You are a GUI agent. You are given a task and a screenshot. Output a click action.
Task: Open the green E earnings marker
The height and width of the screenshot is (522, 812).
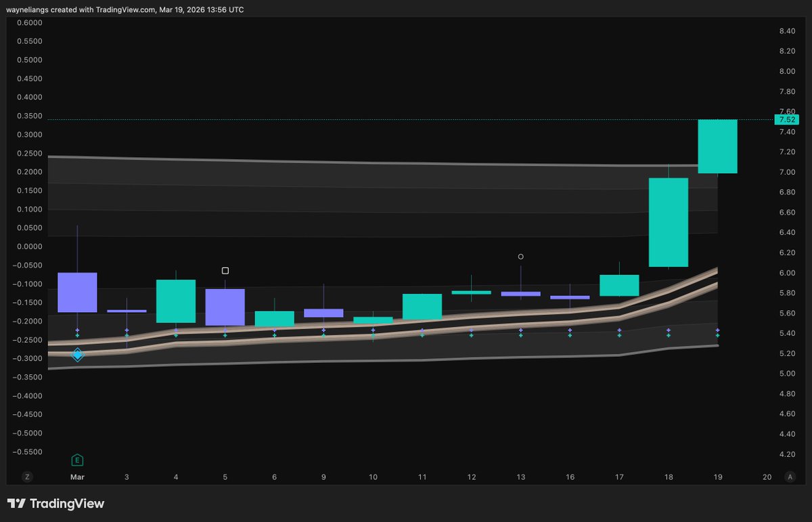[x=77, y=460]
